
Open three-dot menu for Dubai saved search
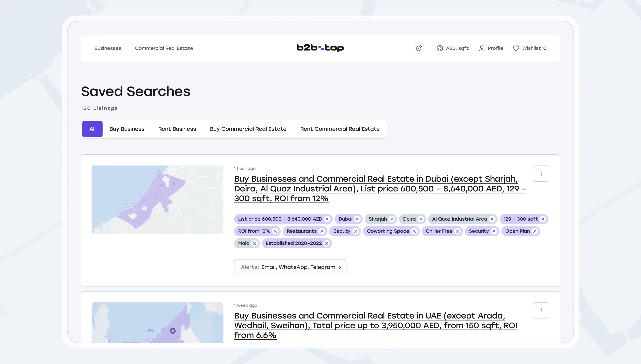pyautogui.click(x=541, y=174)
